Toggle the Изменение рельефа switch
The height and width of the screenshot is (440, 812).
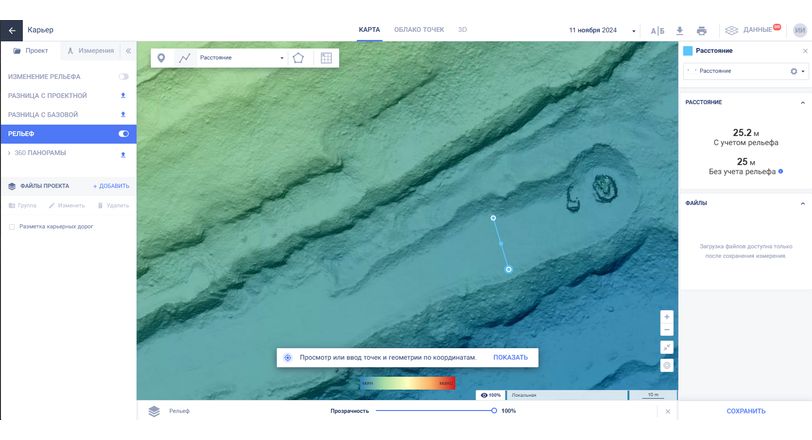pyautogui.click(x=124, y=76)
